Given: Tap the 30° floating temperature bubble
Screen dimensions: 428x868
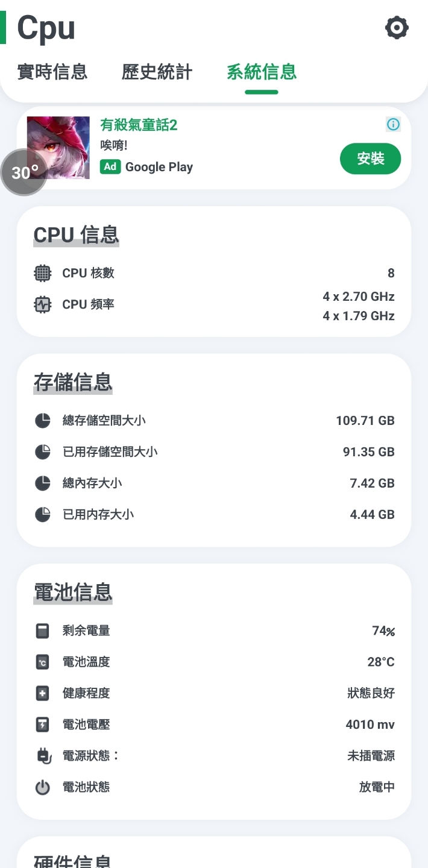Looking at the screenshot, I should [x=24, y=172].
